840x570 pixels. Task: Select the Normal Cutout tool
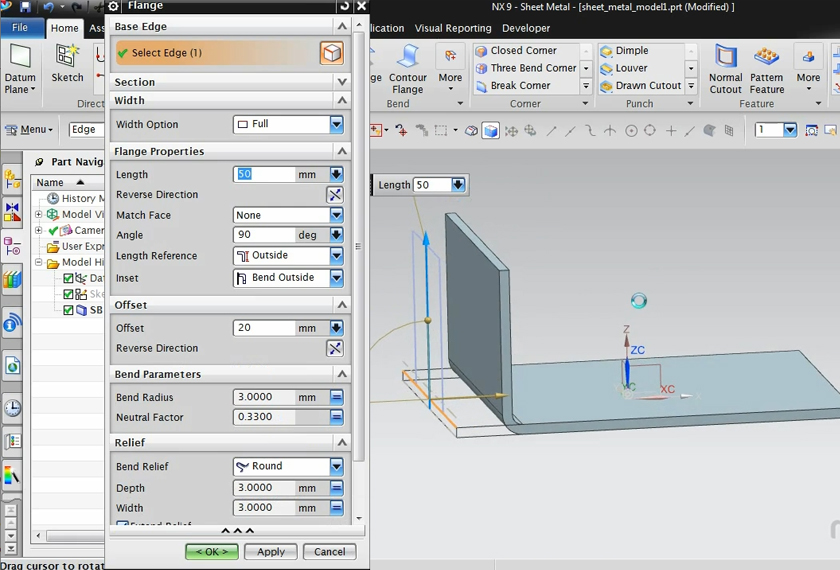(725, 68)
